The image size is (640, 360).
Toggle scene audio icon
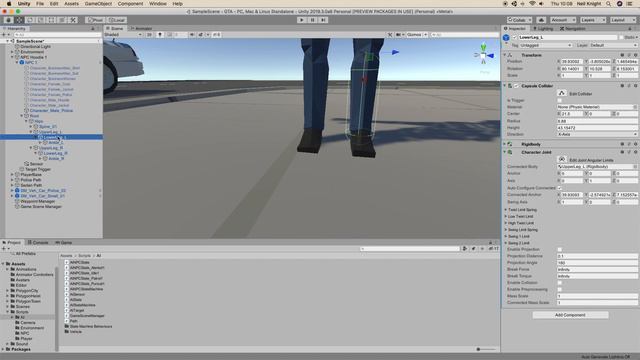[192, 35]
